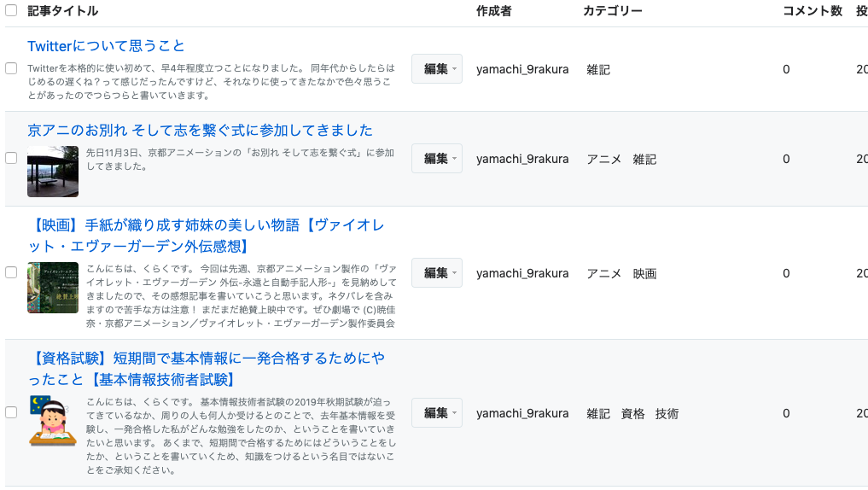Open 編集 dropdown for 京アニのお別れ article
This screenshot has width=868, height=490.
[437, 159]
